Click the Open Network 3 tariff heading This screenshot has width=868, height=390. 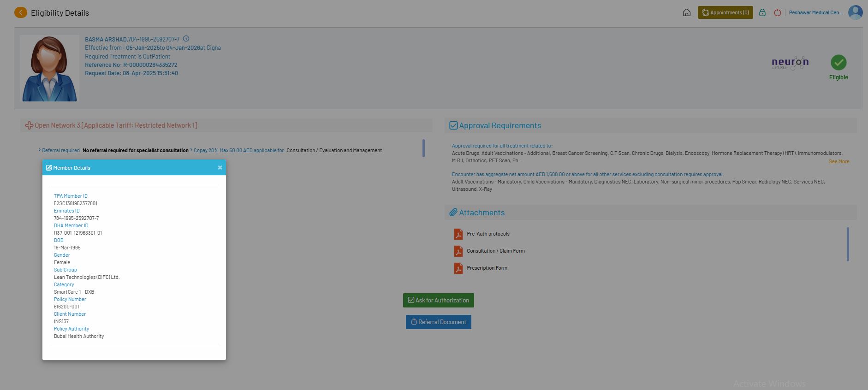point(116,125)
